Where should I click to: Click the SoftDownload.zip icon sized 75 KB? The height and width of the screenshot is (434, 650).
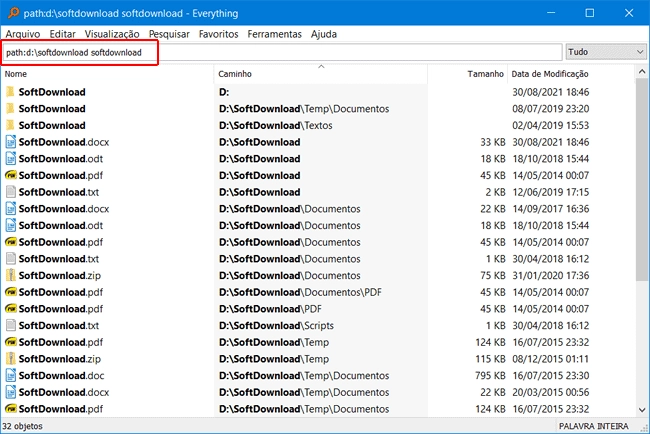pos(10,275)
